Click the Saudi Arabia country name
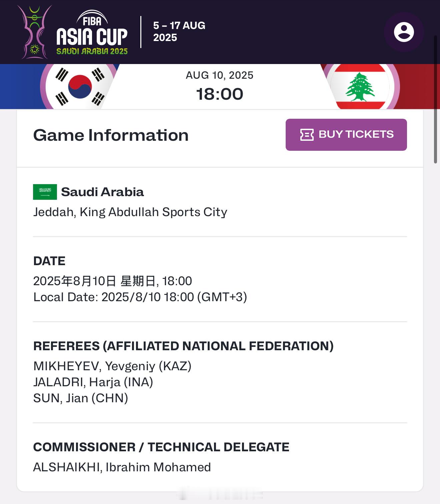This screenshot has height=504, width=440. 102,192
